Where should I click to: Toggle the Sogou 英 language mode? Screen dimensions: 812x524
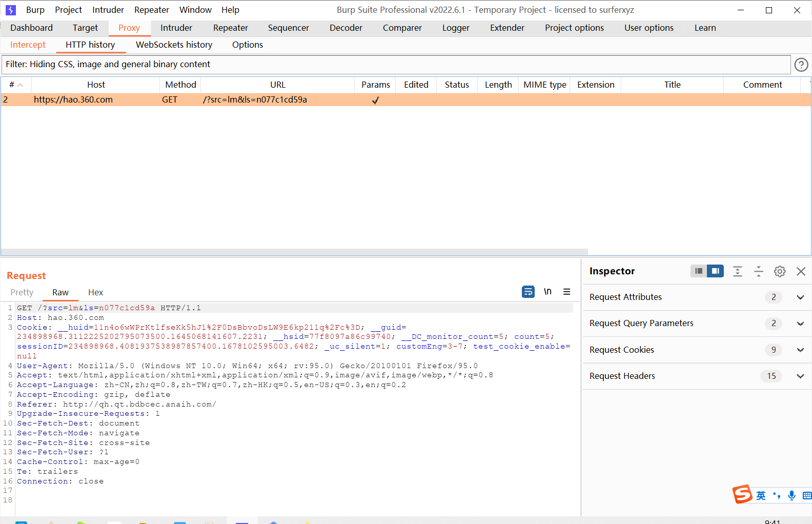click(761, 495)
